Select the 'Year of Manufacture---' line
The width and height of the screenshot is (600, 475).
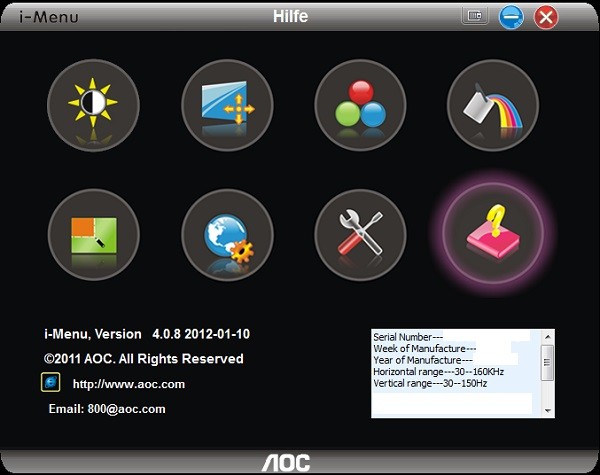(x=423, y=360)
